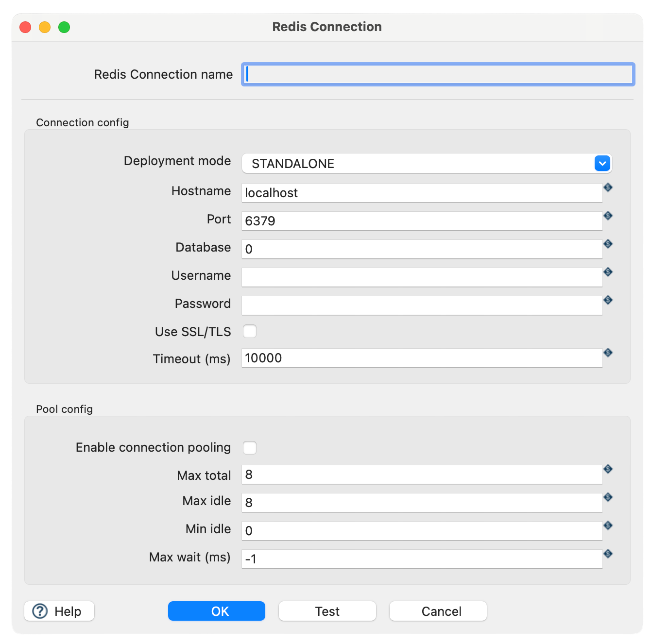The height and width of the screenshot is (644, 652).
Task: Click the Database input field
Action: click(422, 249)
